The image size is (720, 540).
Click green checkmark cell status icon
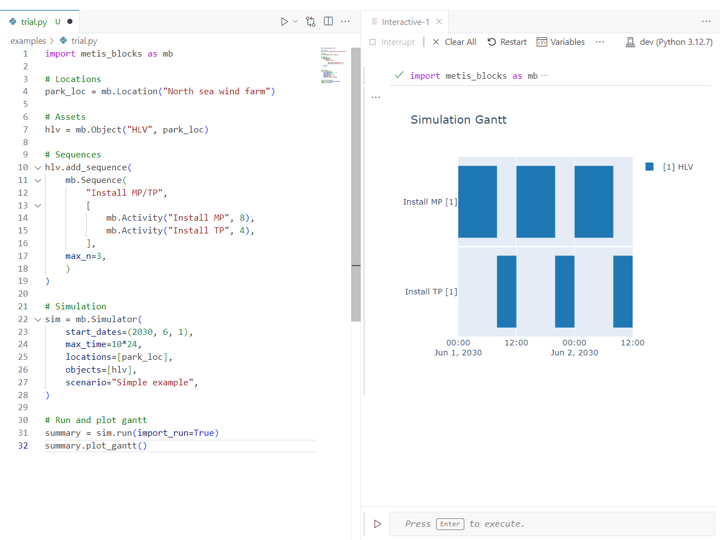[399, 75]
